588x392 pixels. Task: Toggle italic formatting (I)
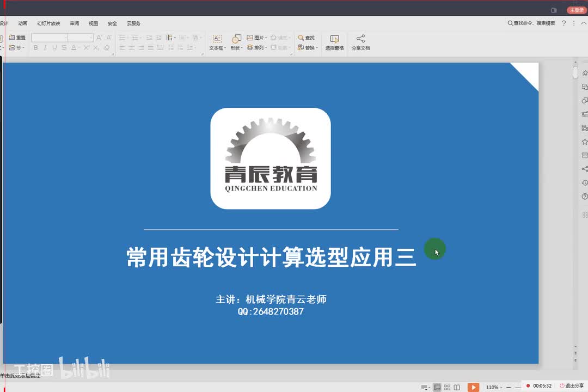[45, 48]
